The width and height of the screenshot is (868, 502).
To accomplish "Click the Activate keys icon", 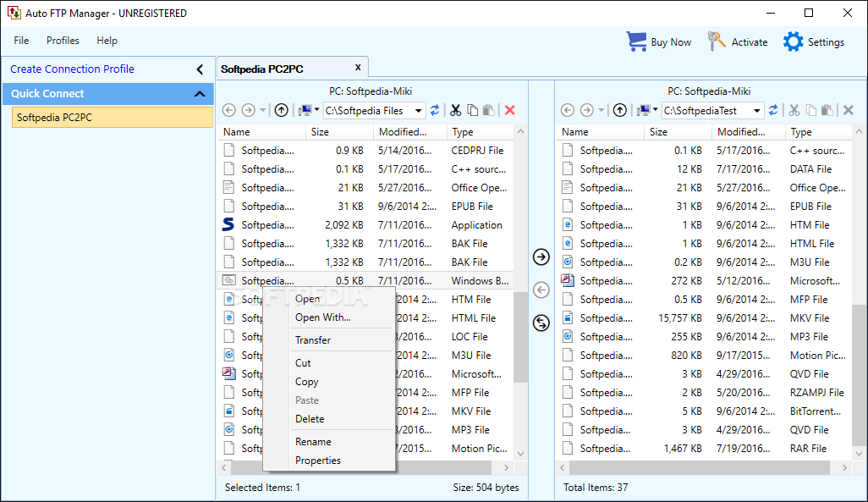I will click(717, 41).
